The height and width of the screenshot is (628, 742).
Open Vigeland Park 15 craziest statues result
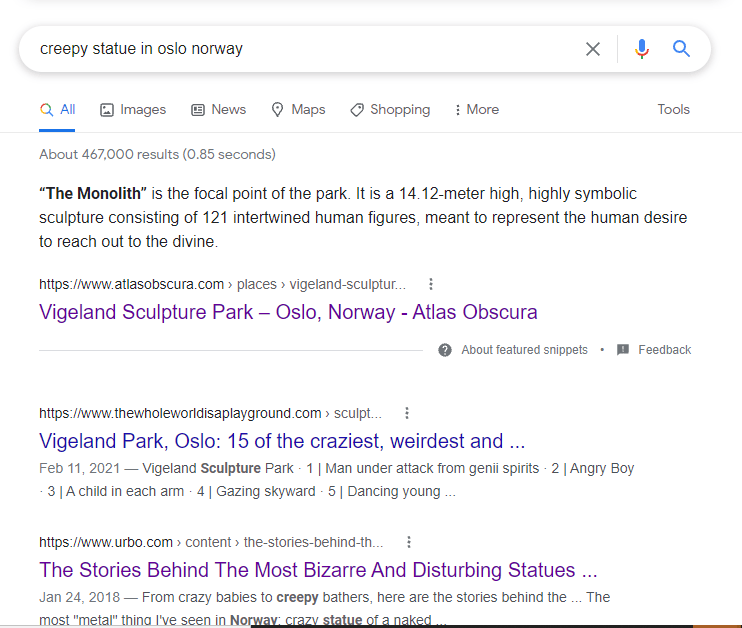point(282,441)
